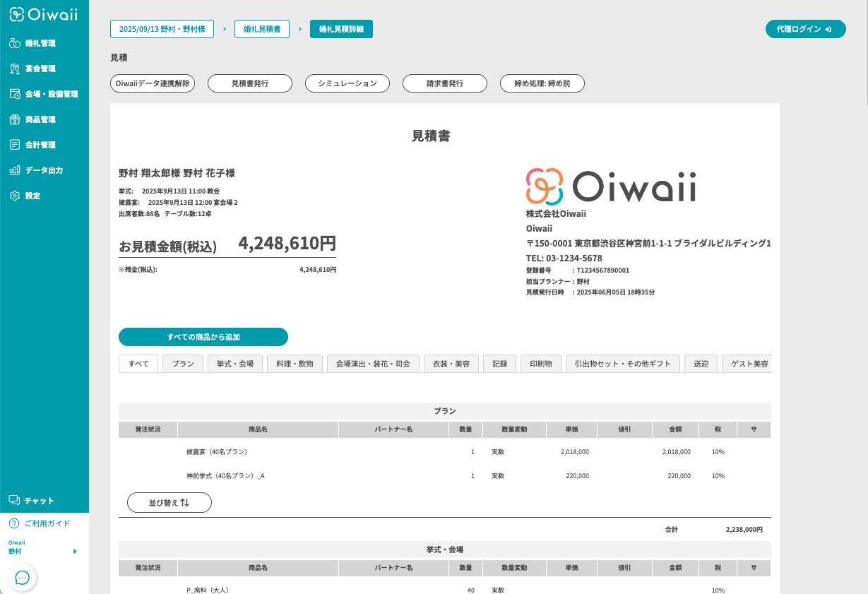
Task: Open 宴会管理 glasses icon in sidebar
Action: (x=15, y=69)
